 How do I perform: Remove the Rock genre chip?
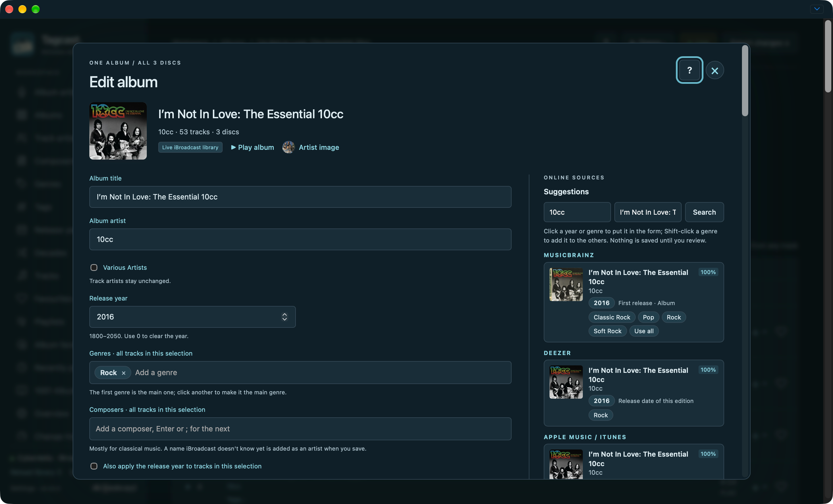pyautogui.click(x=124, y=373)
